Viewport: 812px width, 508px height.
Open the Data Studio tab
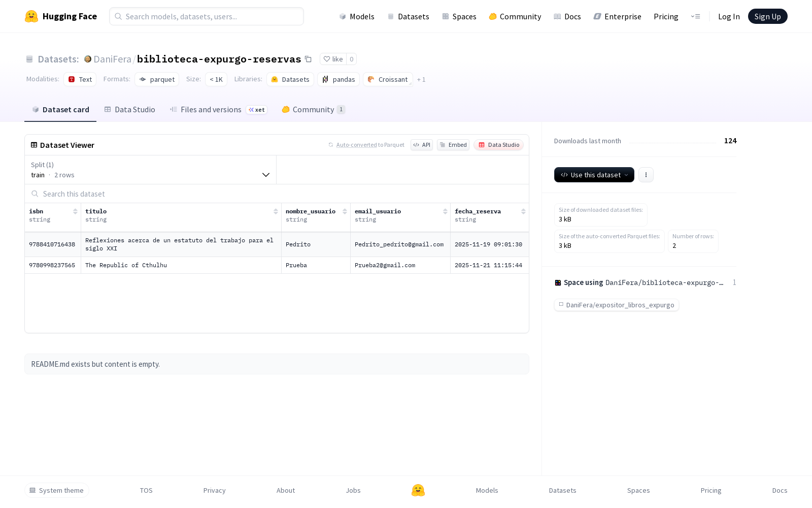pyautogui.click(x=130, y=110)
